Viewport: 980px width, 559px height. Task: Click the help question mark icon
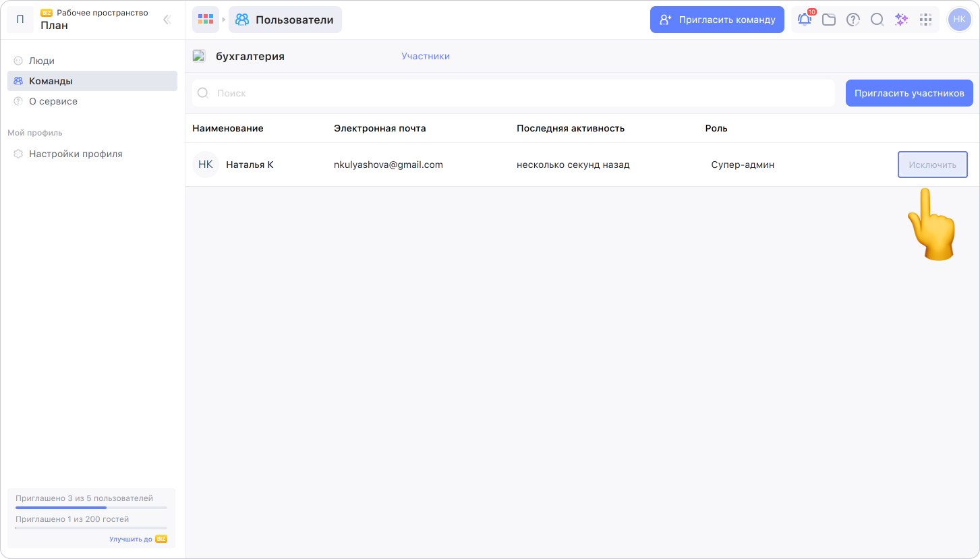[853, 20]
